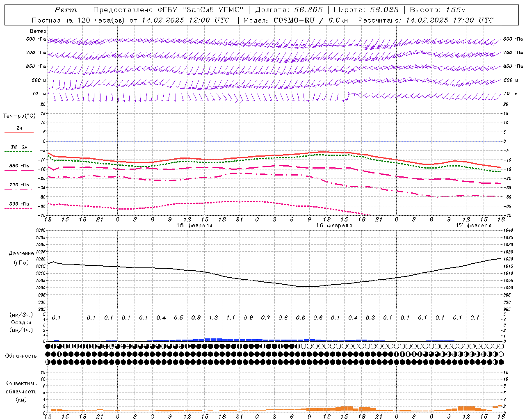Click the 0.3 precipitation value
525x420 pixels.
click(370, 318)
